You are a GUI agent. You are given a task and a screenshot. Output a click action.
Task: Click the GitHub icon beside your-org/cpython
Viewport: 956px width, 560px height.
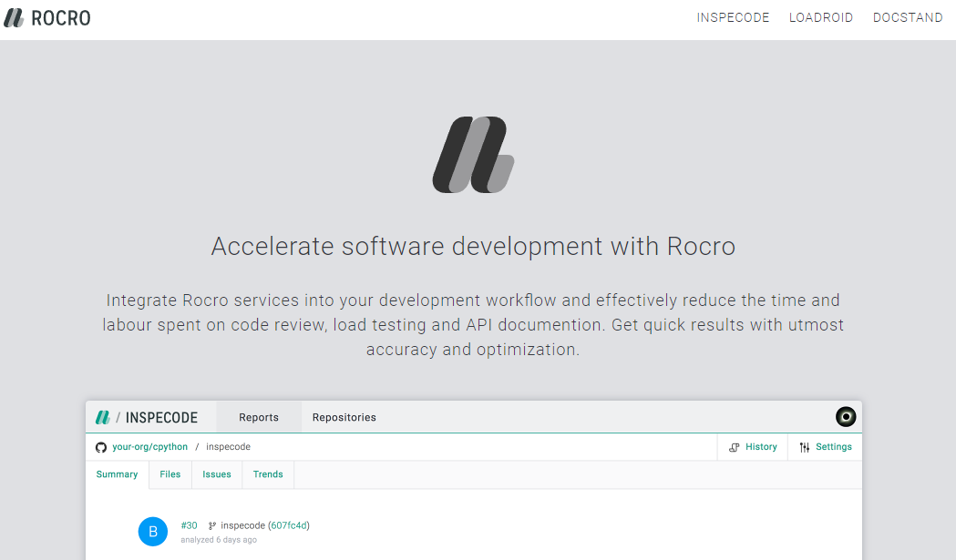101,447
